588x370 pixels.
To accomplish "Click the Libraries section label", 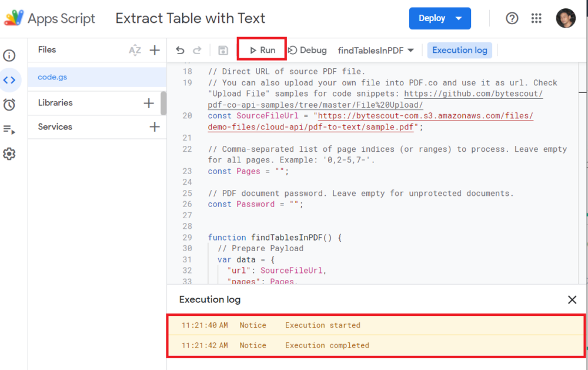I will point(55,103).
